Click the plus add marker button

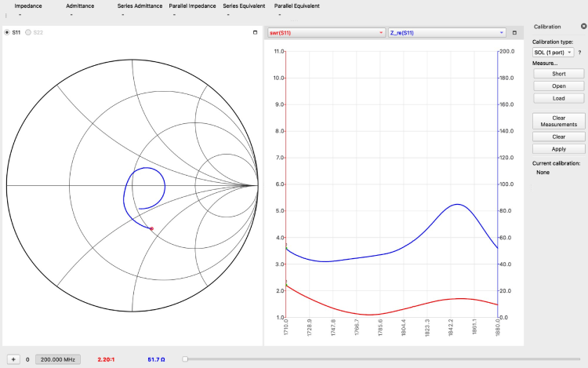[13, 359]
